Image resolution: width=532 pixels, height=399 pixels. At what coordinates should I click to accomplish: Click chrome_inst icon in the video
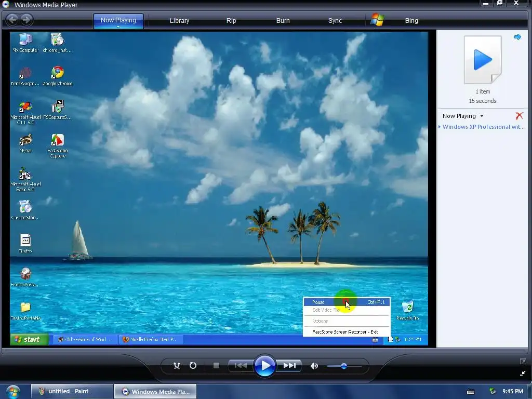[57, 43]
